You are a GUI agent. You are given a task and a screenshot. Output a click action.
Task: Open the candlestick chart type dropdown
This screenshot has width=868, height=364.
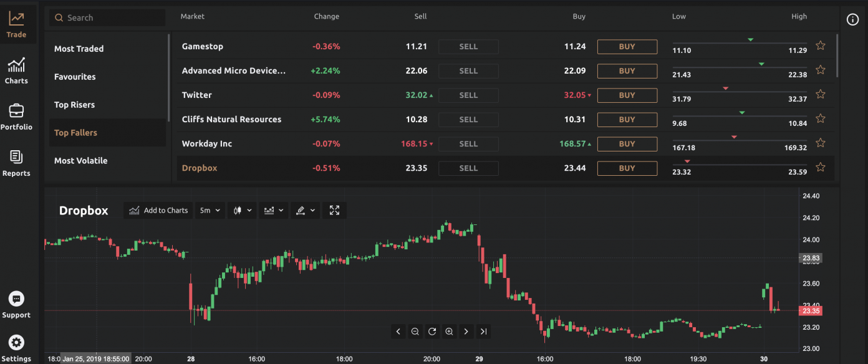click(x=243, y=211)
